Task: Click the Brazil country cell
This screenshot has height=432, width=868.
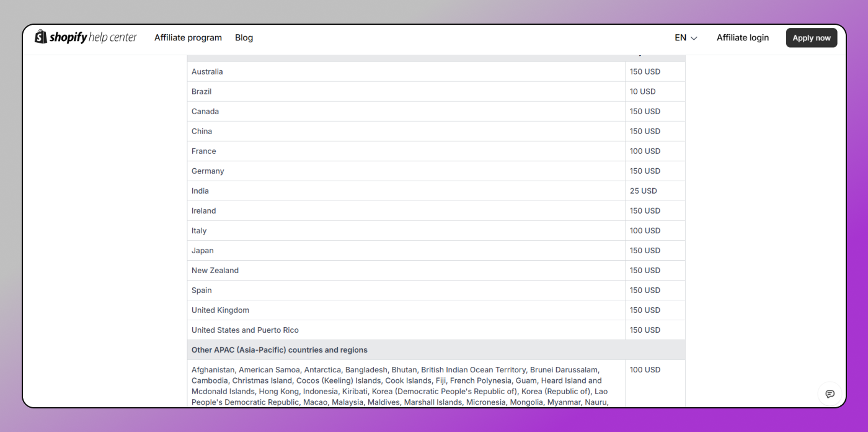Action: [x=201, y=91]
